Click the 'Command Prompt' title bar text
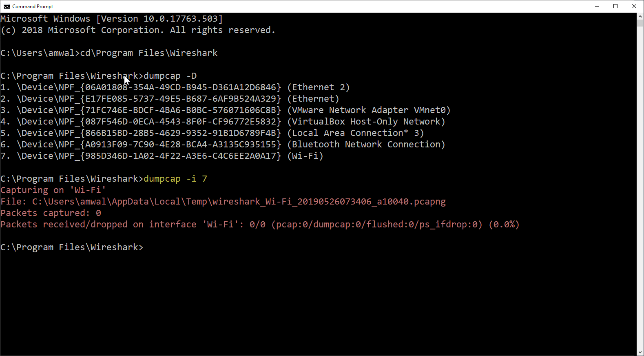Screen dimensions: 644x356 [33, 7]
